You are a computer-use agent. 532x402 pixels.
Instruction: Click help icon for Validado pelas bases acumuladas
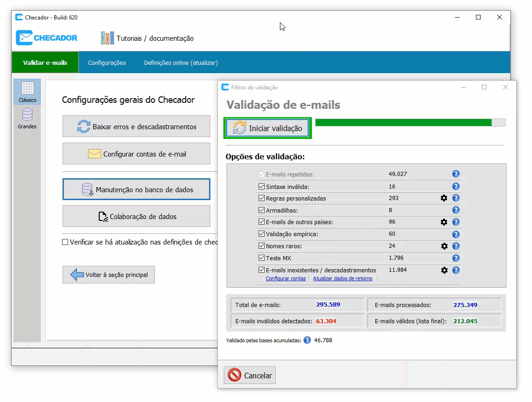[x=307, y=340]
